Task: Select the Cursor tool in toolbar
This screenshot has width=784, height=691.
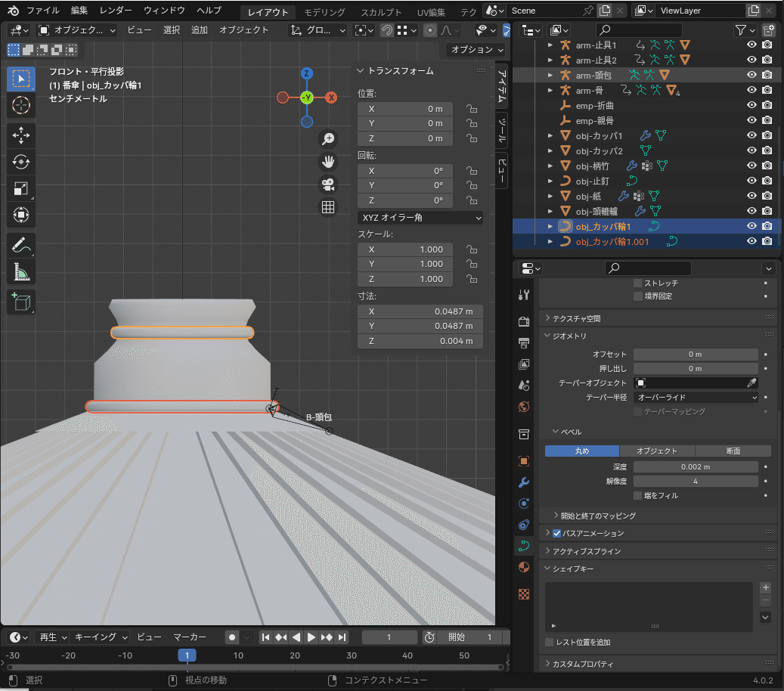Action: pos(21,106)
